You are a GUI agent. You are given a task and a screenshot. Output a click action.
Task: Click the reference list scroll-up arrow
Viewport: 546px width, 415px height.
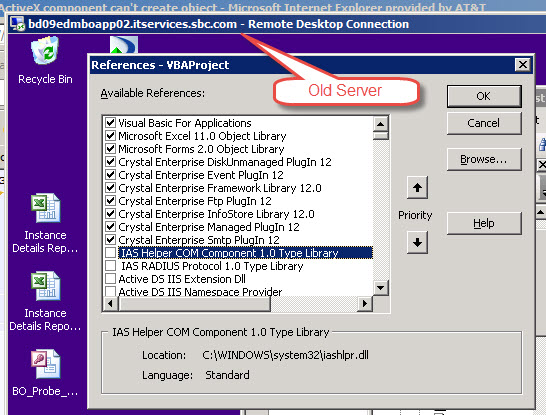coord(381,124)
